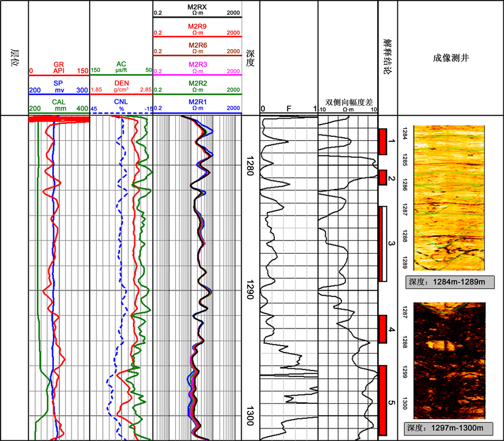Click the green M2R2 curve header

(198, 86)
